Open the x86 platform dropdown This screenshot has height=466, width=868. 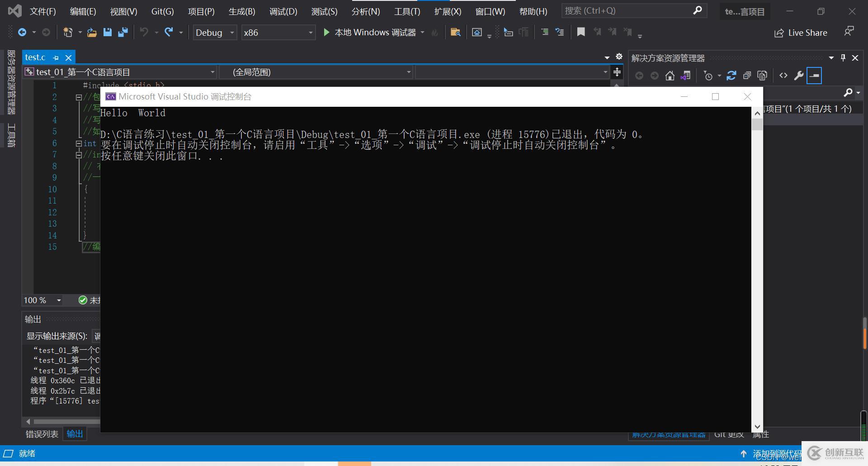pos(278,33)
